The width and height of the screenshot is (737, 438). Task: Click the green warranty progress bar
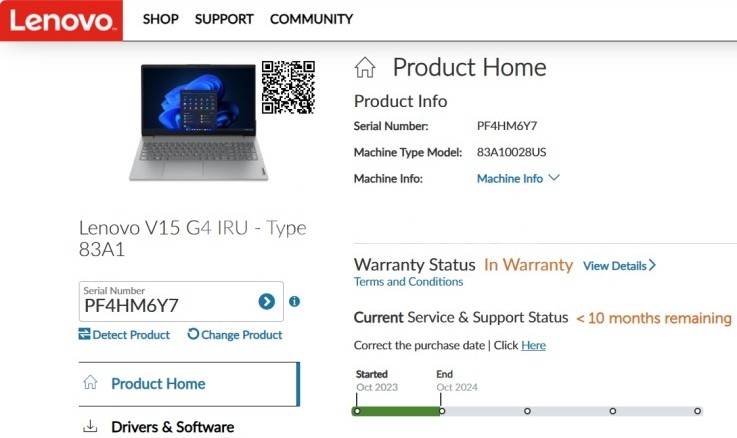pos(397,410)
